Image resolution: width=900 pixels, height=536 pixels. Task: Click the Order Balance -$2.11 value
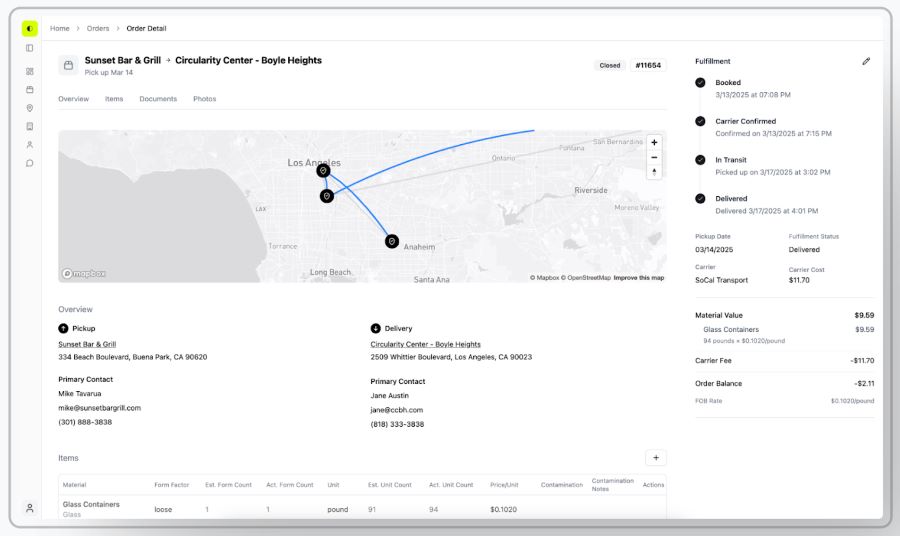(x=864, y=383)
